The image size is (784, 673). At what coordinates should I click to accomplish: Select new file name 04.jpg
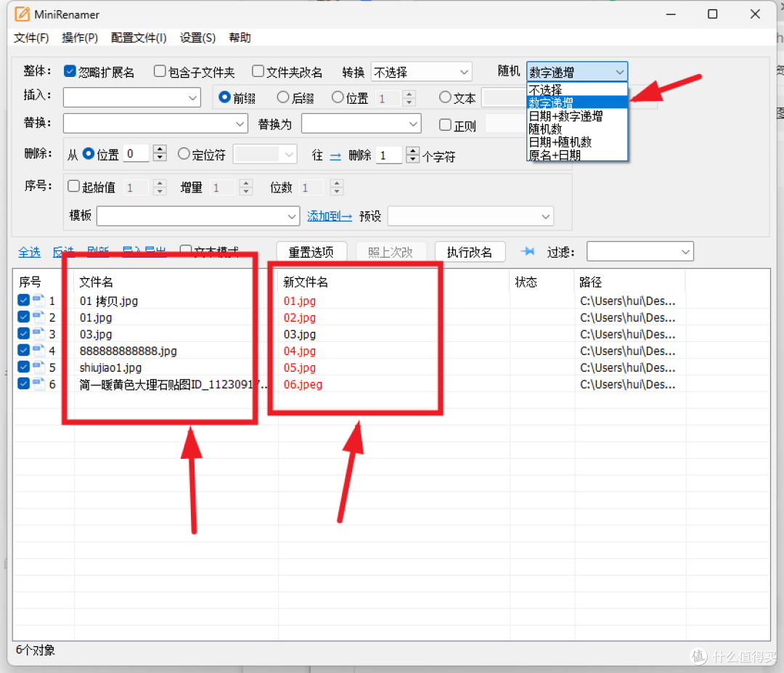click(300, 351)
